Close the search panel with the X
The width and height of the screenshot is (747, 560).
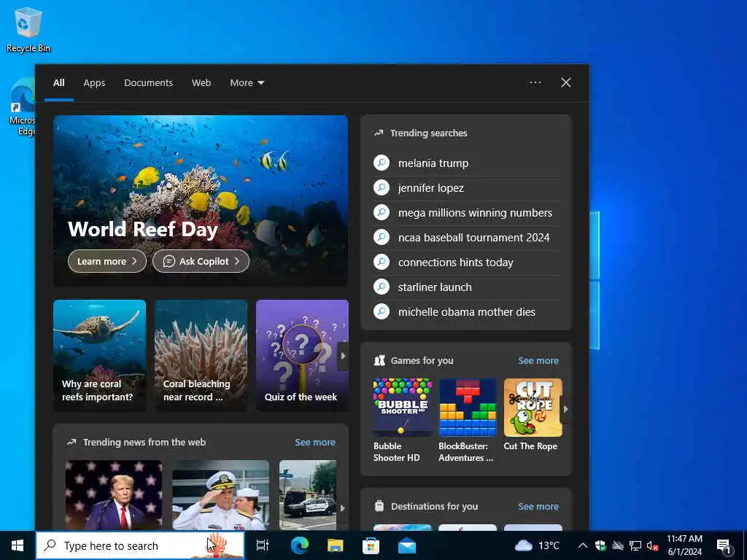click(565, 82)
